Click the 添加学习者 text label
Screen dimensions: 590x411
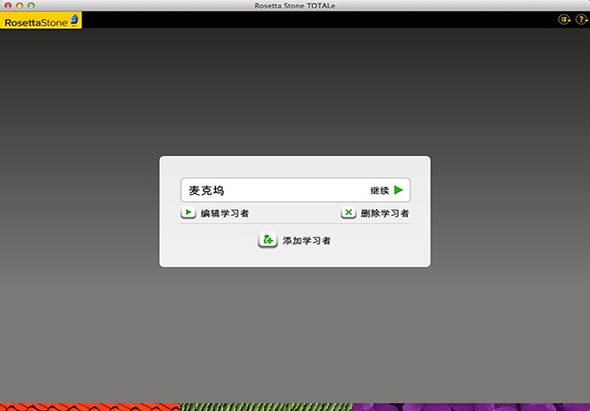coord(307,241)
